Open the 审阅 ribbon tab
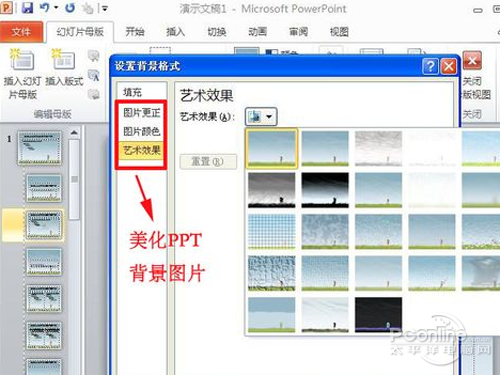This screenshot has width=500, height=375. [x=298, y=32]
